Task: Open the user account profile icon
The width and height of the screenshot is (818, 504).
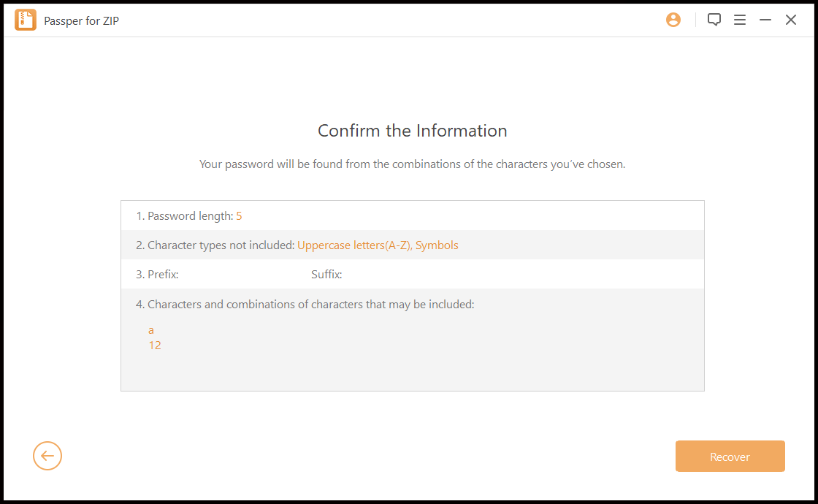Action: (x=673, y=20)
